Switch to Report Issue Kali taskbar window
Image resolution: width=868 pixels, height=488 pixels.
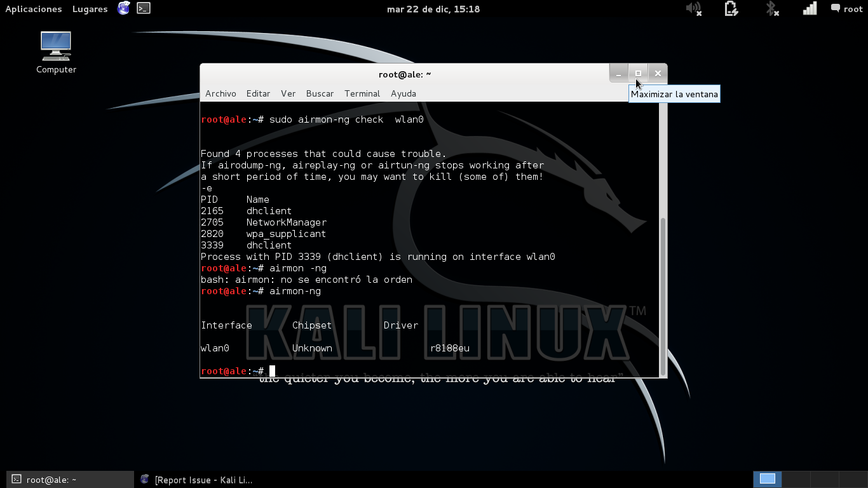point(197,480)
